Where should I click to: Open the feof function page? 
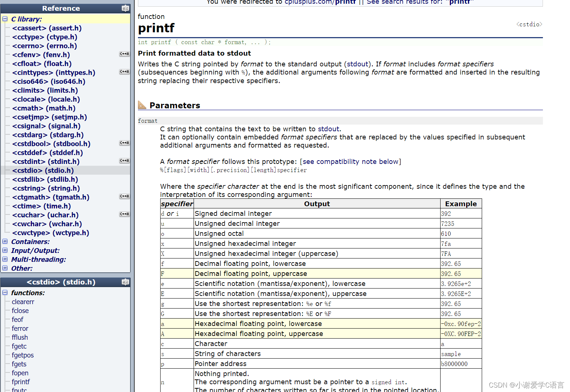click(x=17, y=320)
